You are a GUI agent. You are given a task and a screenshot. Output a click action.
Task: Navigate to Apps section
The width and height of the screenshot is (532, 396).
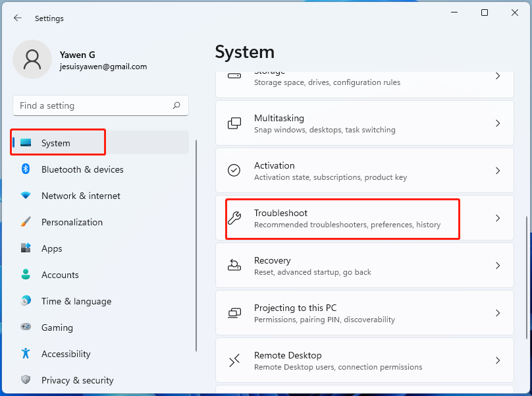tap(101, 248)
